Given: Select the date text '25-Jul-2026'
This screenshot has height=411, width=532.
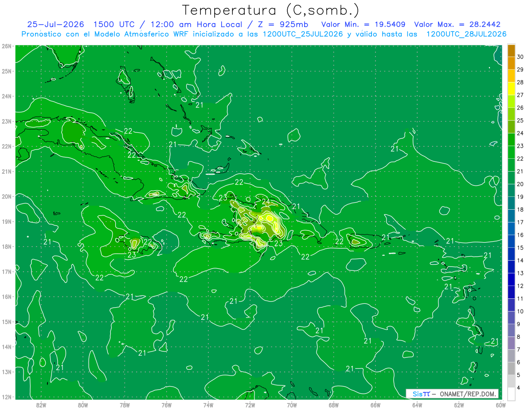Looking at the screenshot, I should coord(55,24).
